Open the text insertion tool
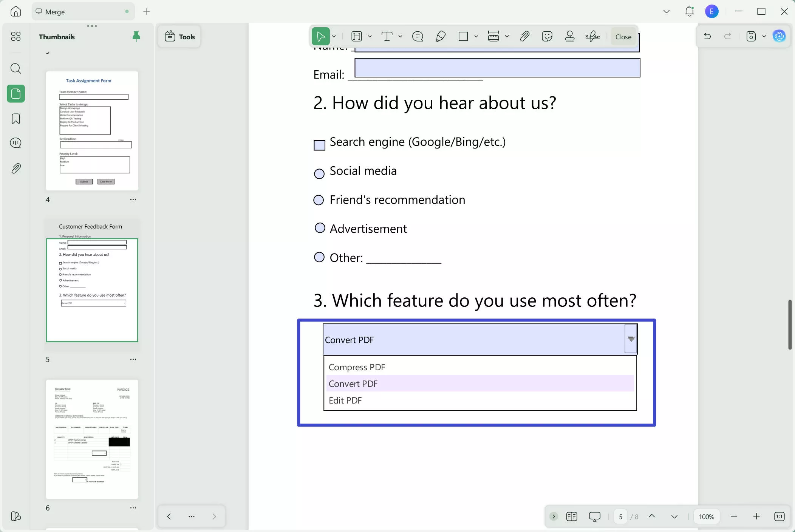The image size is (795, 532). (387, 36)
